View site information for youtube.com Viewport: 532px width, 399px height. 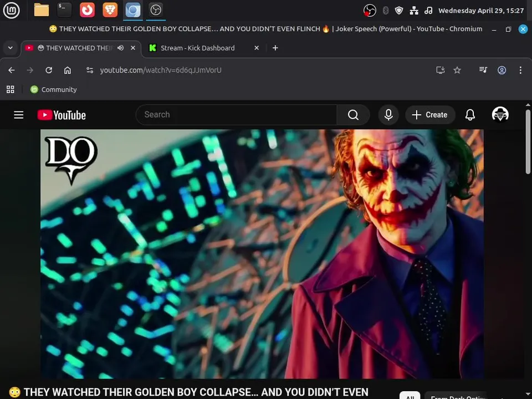click(90, 70)
